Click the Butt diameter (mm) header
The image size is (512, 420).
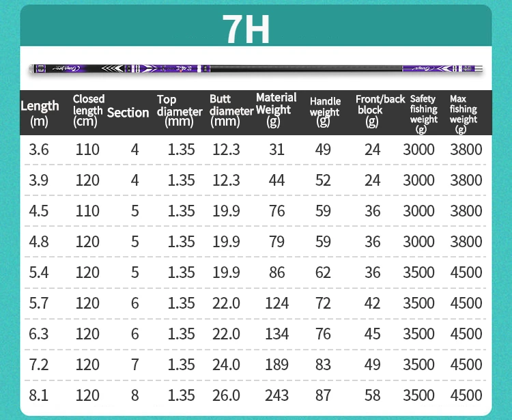pos(231,111)
